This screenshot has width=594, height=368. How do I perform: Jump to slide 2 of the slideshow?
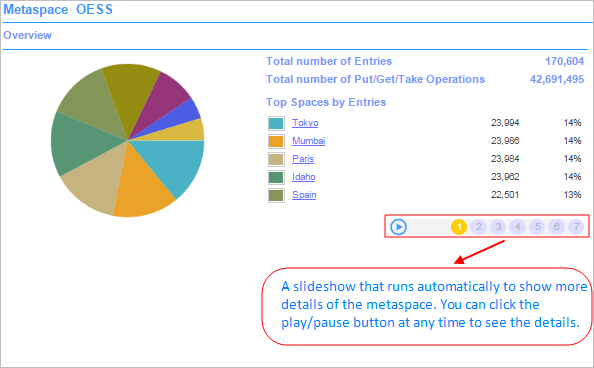coord(478,227)
